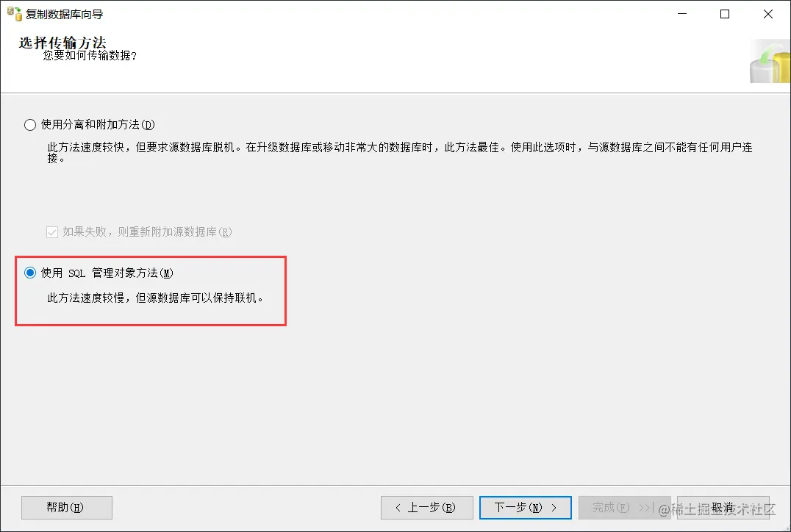791x532 pixels.
Task: Click the 您要如何传输数据? subtitle text
Action: [90, 55]
